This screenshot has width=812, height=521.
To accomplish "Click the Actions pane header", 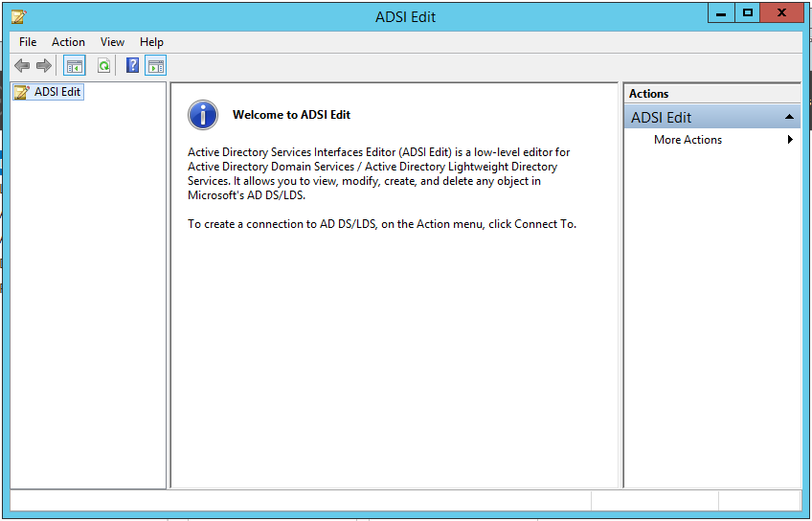I will coord(712,94).
